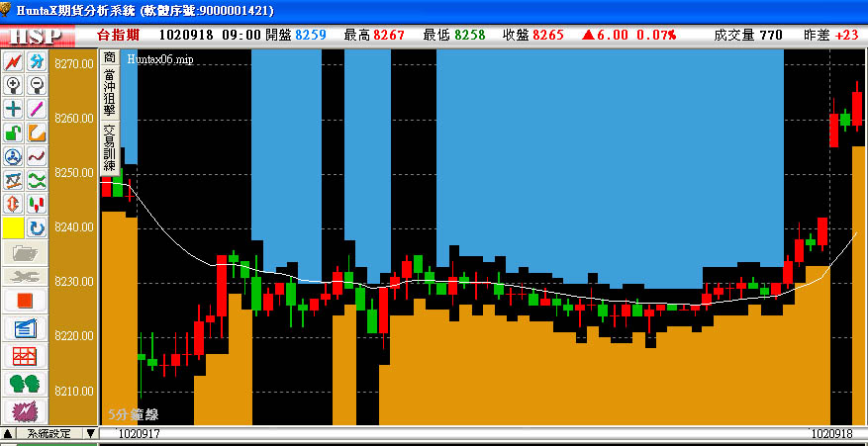Click the dark red wavy line icon
The width and height of the screenshot is (868, 446).
(x=37, y=156)
